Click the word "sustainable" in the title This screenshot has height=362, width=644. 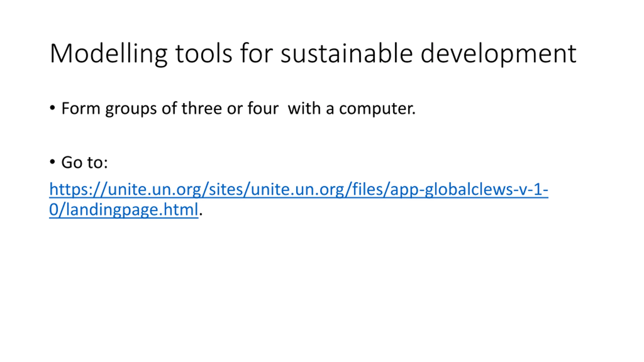tap(347, 54)
